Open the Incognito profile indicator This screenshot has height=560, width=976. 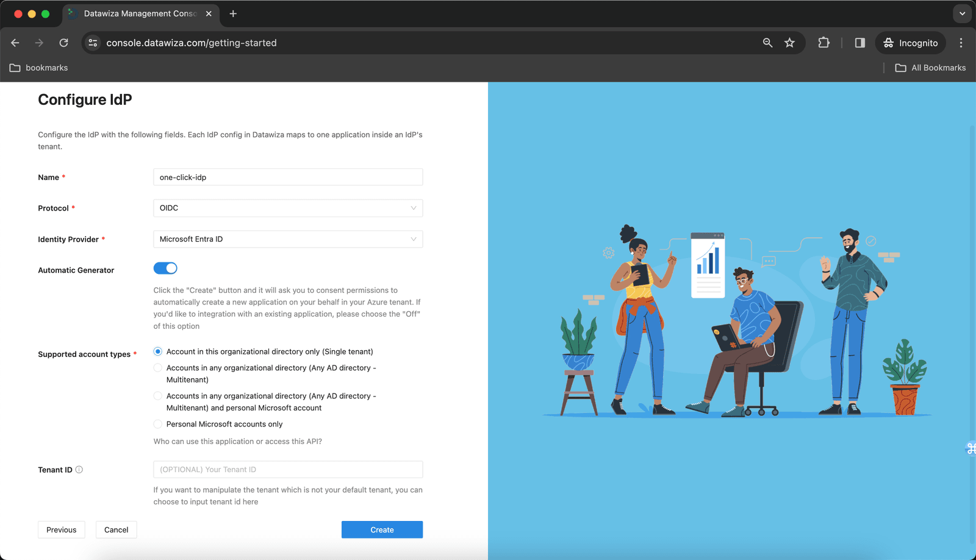click(911, 43)
